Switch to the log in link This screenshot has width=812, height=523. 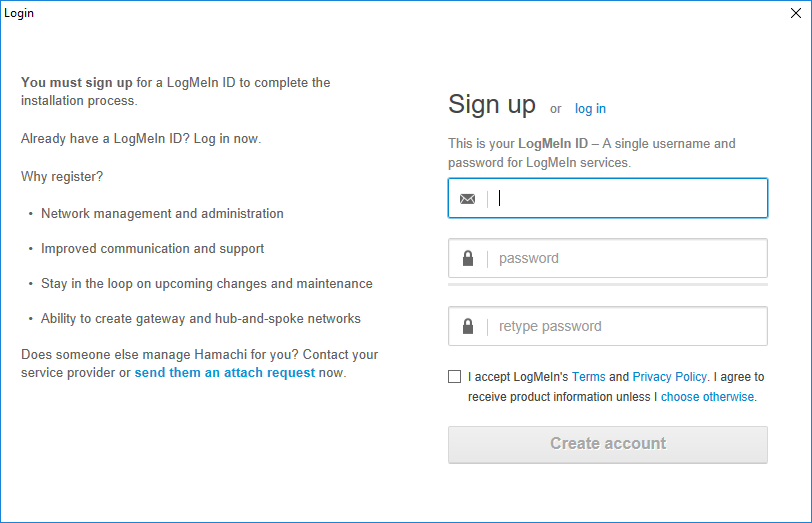590,109
